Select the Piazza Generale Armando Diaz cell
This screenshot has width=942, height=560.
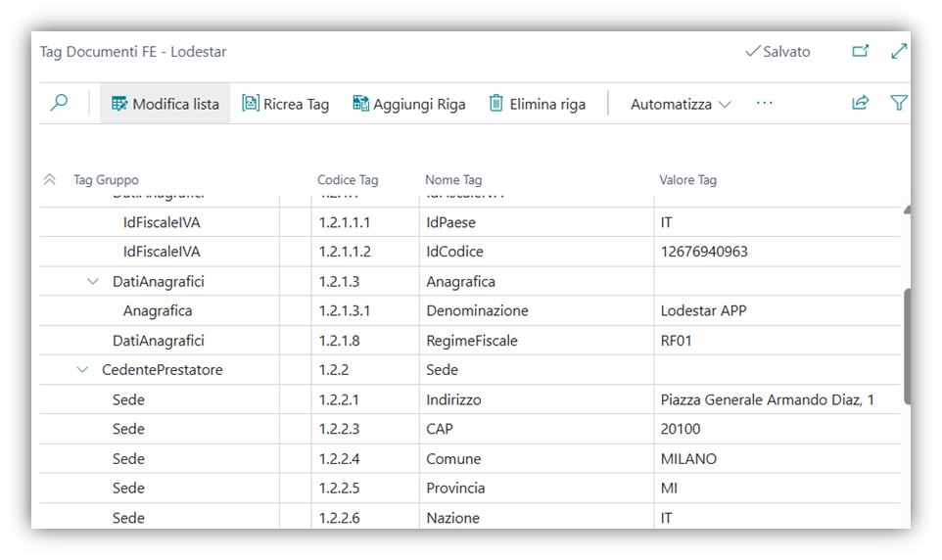point(767,399)
